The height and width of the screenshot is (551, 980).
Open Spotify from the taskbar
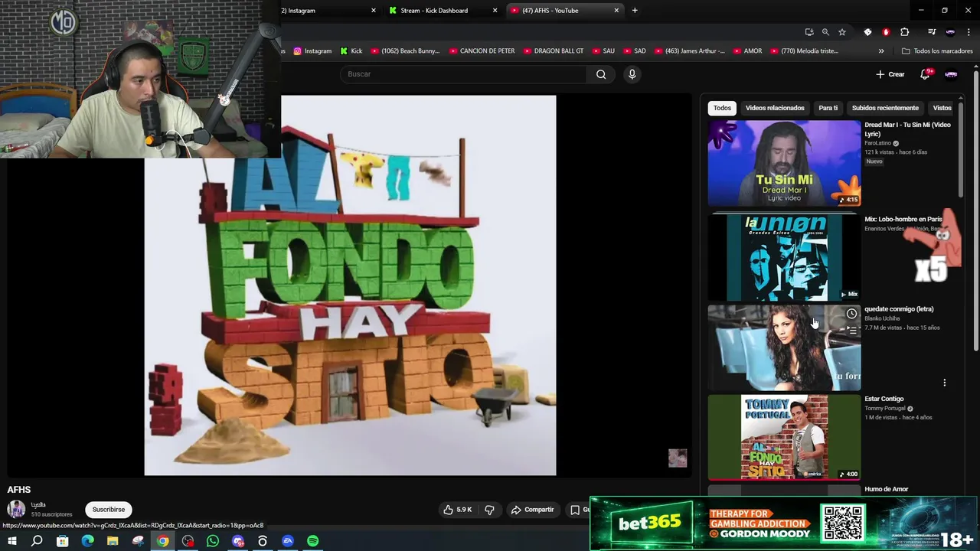(x=312, y=541)
